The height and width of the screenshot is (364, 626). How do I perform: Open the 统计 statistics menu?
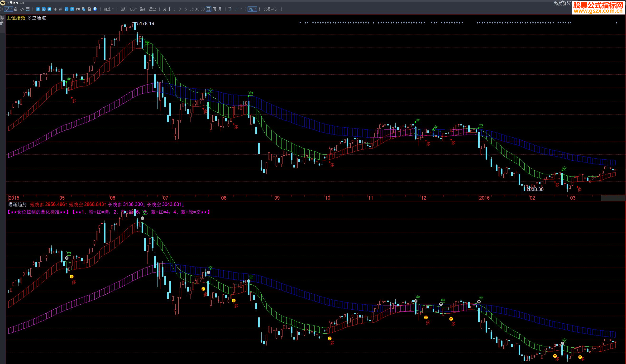pos(134,9)
